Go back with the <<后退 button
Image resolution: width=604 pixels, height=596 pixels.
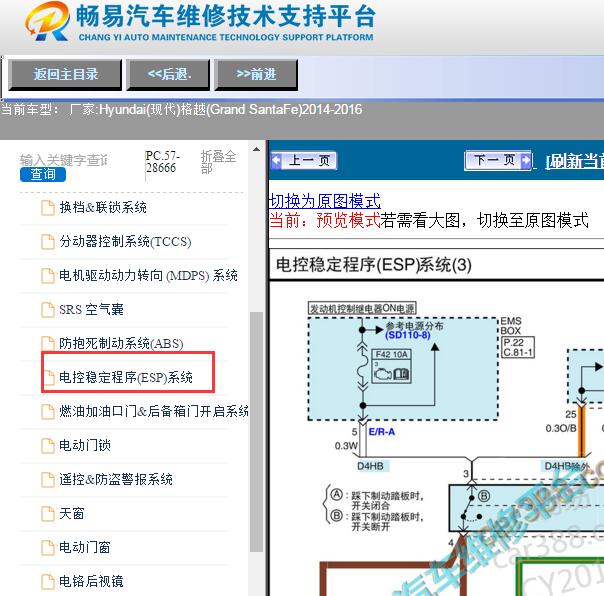point(169,74)
